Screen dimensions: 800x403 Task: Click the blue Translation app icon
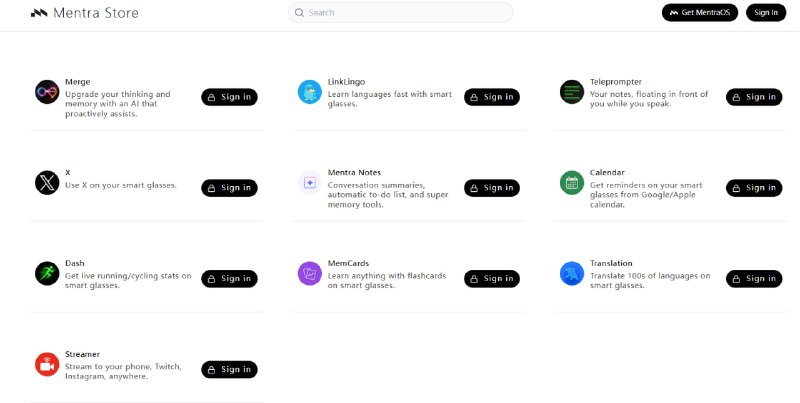572,273
